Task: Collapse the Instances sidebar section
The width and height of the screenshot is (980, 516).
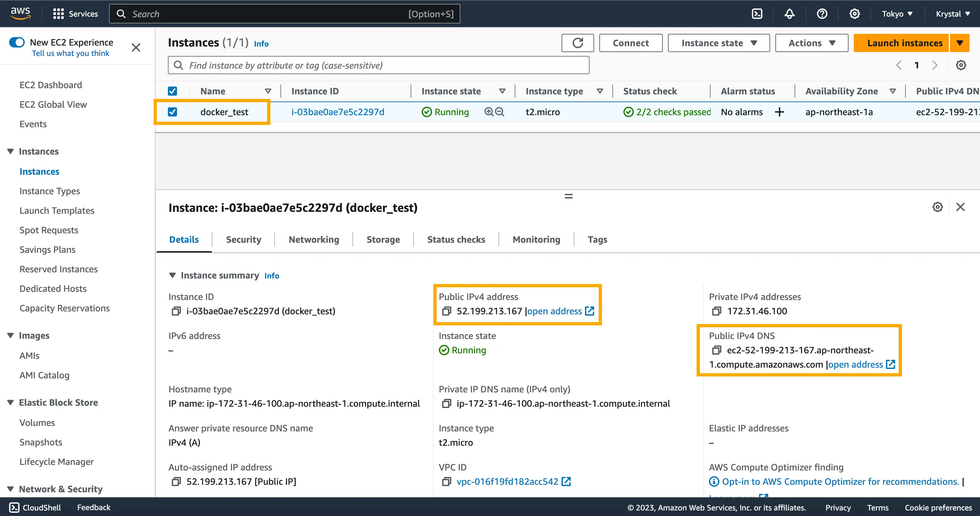Action: pyautogui.click(x=11, y=151)
